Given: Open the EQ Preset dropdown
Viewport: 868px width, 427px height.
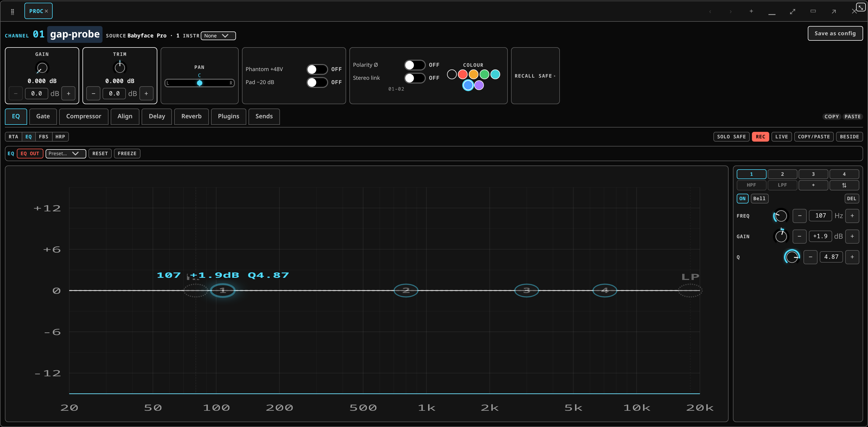Looking at the screenshot, I should coord(66,154).
